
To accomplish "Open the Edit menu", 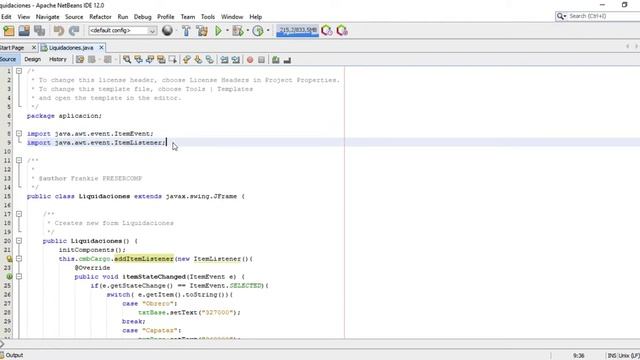I will tap(6, 17).
